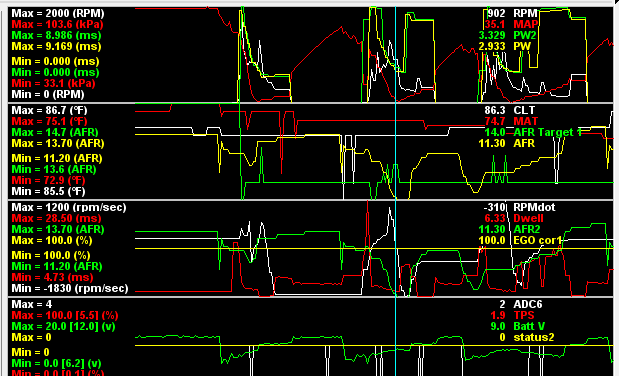Click the AFR Target 1 label

pos(548,132)
